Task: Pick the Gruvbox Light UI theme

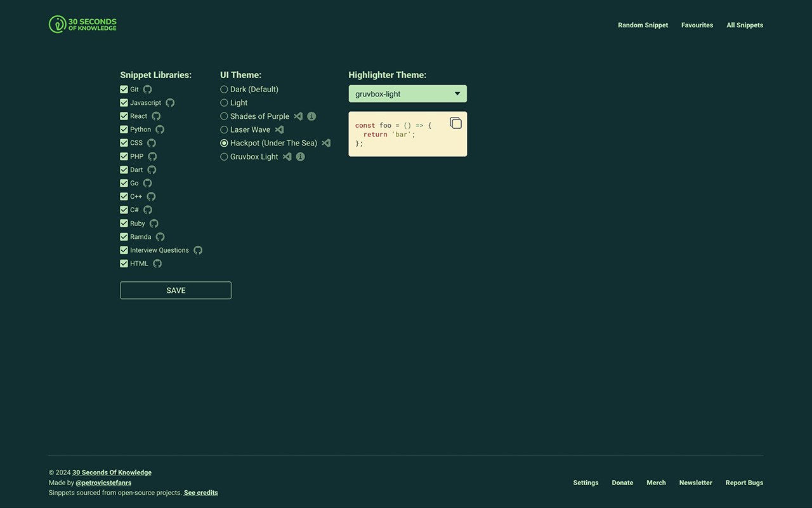Action: (224, 157)
